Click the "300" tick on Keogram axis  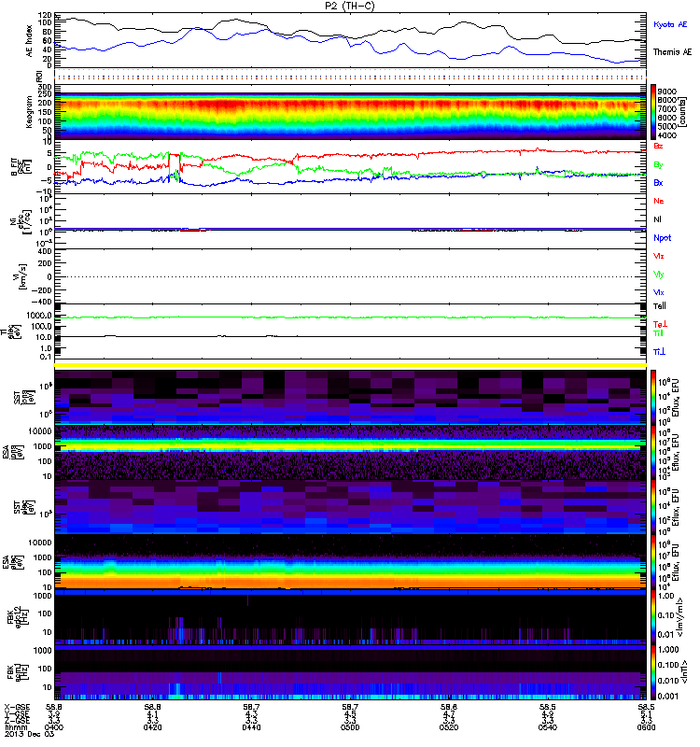click(45, 87)
